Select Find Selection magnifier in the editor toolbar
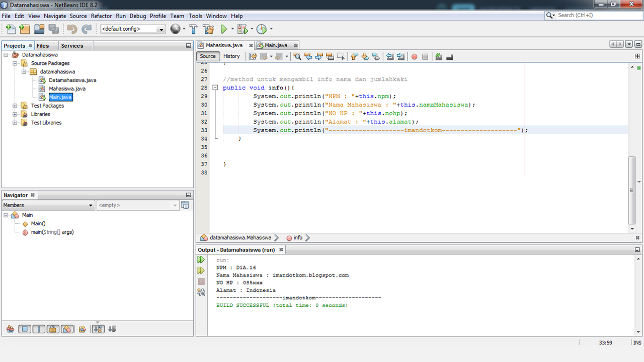Viewport: 644px width, 362px height. (297, 56)
